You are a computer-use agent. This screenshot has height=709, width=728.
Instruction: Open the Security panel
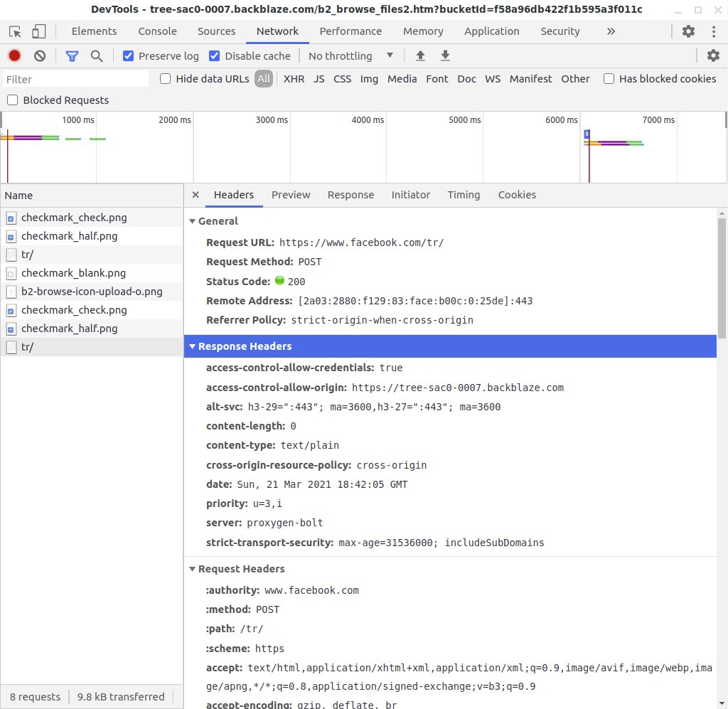[560, 31]
